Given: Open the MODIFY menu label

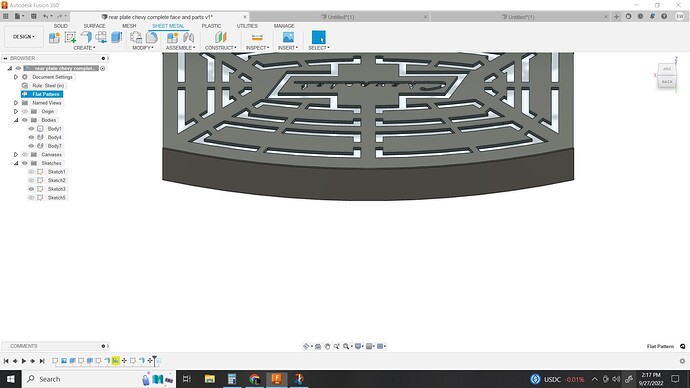Looking at the screenshot, I should pyautogui.click(x=143, y=48).
